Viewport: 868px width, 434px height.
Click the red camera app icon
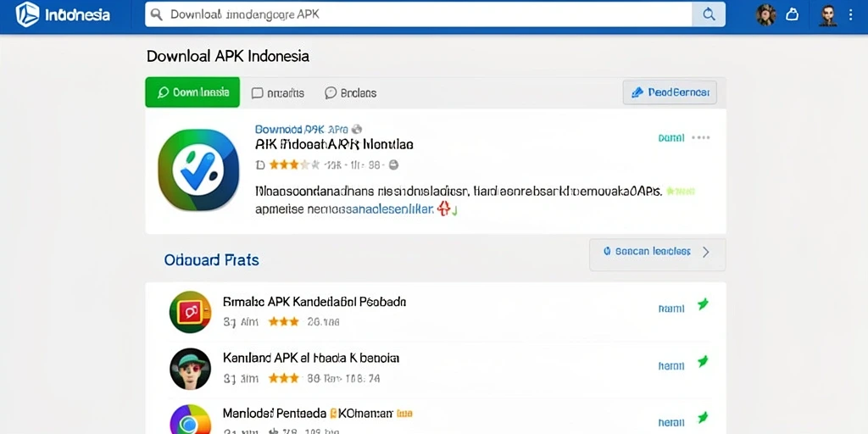pyautogui.click(x=190, y=312)
